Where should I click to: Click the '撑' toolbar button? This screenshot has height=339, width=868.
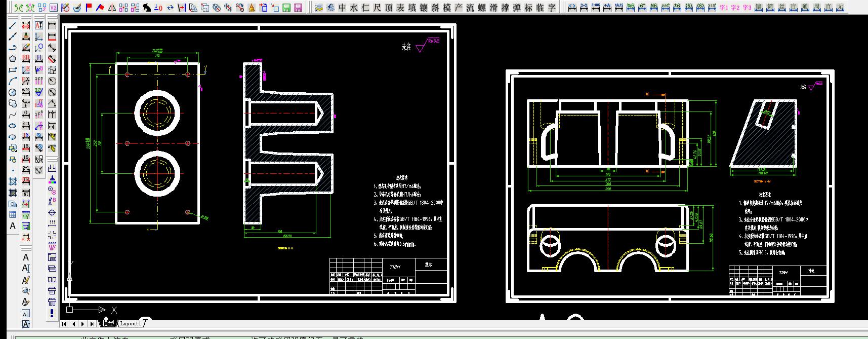[x=505, y=8]
